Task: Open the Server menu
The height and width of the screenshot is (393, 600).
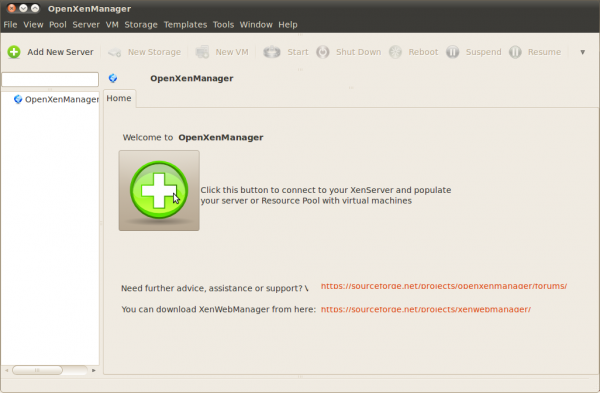Action: 86,25
